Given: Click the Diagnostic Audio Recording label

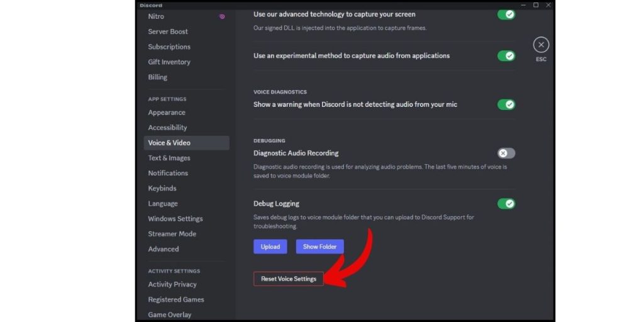Looking at the screenshot, I should point(296,153).
